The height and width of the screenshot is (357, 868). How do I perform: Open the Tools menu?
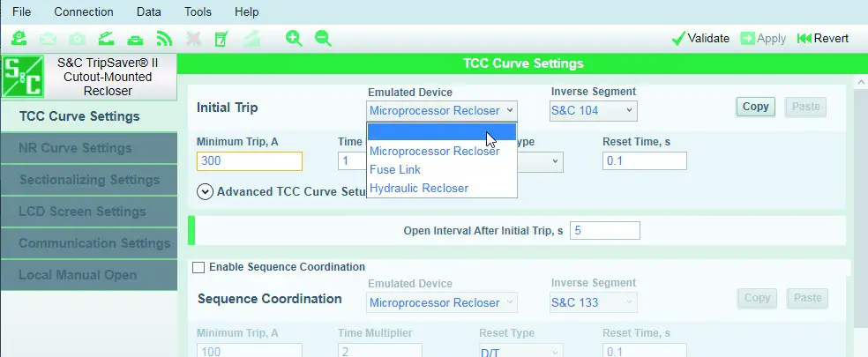(198, 11)
